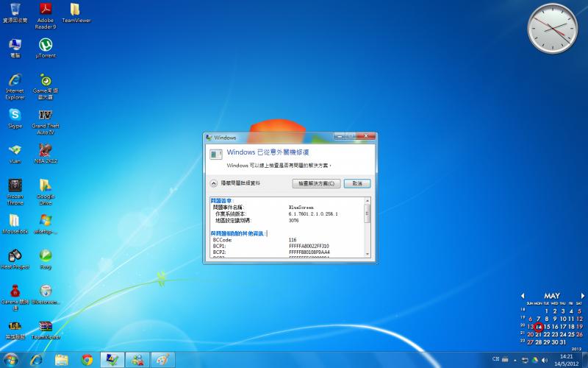
Task: Open the wlsetup installer icon
Action: (46, 224)
